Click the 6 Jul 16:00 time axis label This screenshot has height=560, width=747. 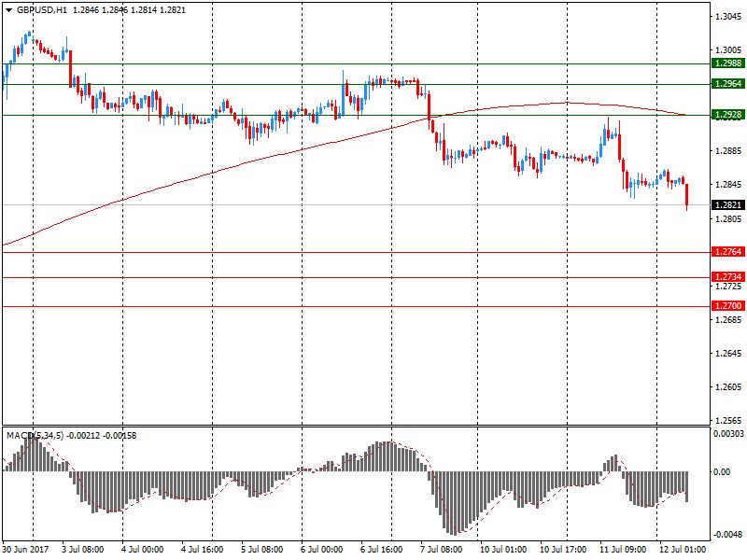pyautogui.click(x=382, y=550)
